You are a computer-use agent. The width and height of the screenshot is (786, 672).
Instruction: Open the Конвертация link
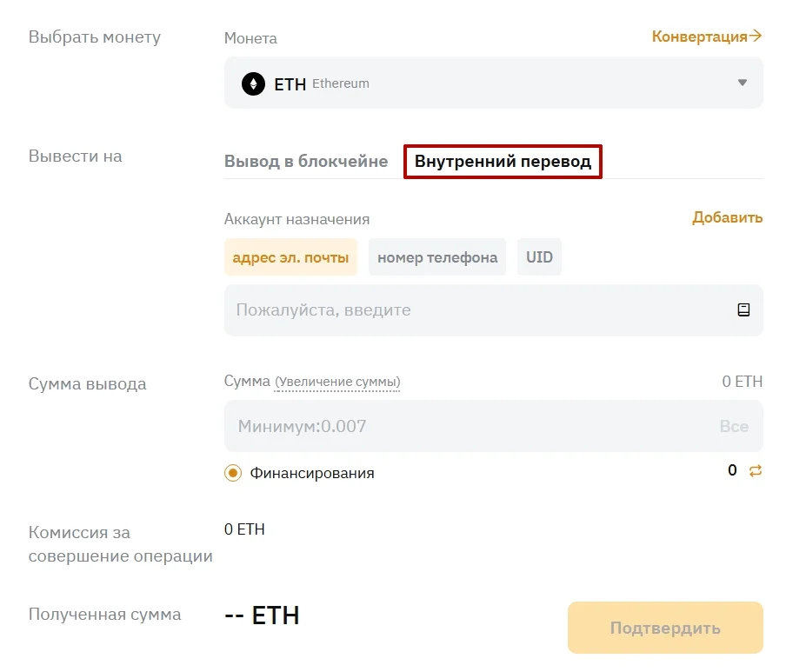point(699,37)
